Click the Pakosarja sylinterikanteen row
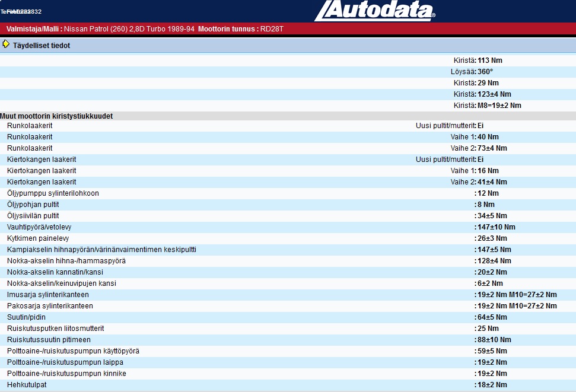This screenshot has width=576, height=392. (x=50, y=306)
